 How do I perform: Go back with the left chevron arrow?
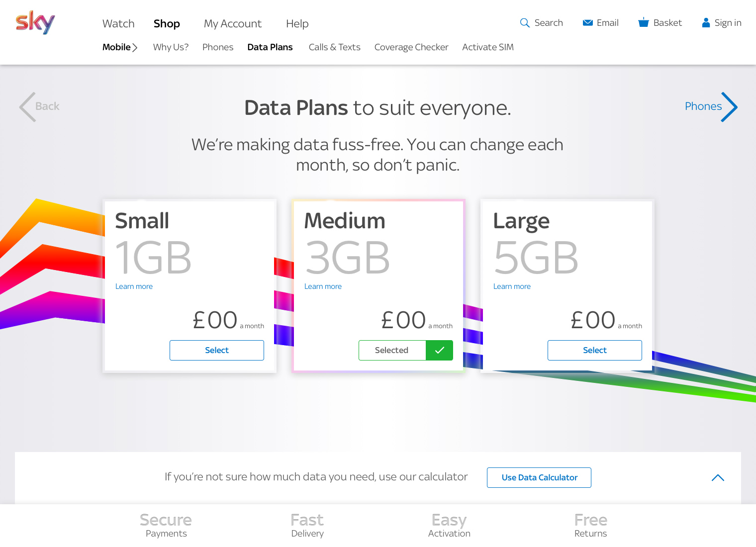point(27,107)
